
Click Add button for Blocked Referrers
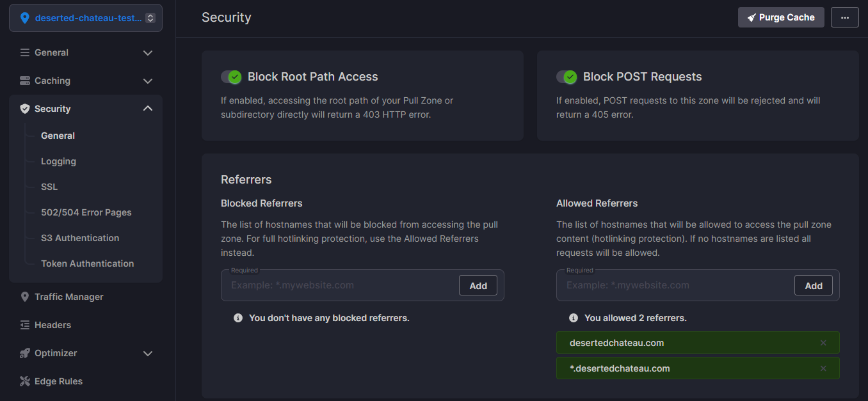(478, 286)
